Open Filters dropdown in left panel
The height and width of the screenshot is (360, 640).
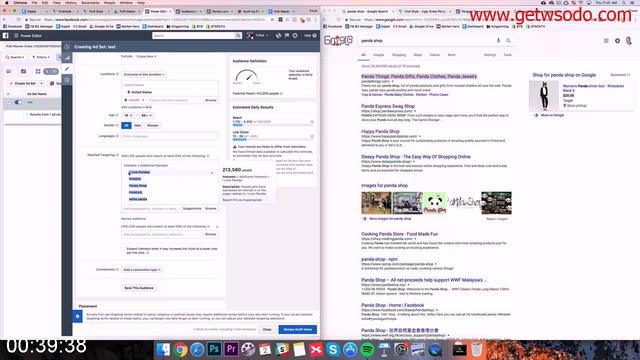pos(41,57)
